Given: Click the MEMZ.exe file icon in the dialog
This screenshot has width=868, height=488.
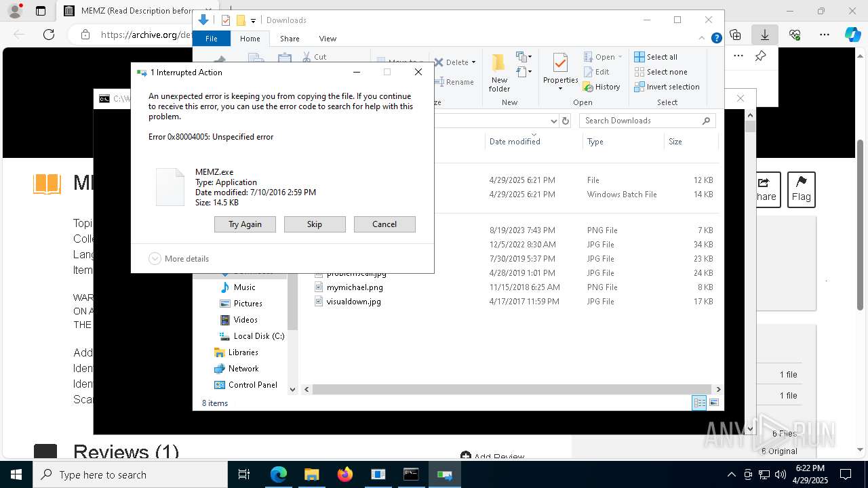Looking at the screenshot, I should 170,187.
